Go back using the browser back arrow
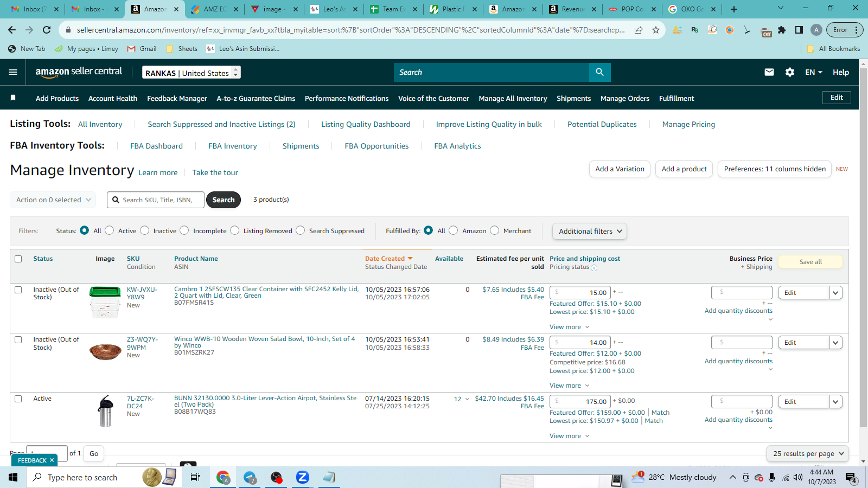The height and width of the screenshot is (488, 868). (x=12, y=30)
